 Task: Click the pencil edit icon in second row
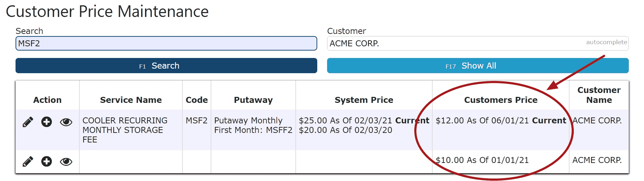point(28,162)
